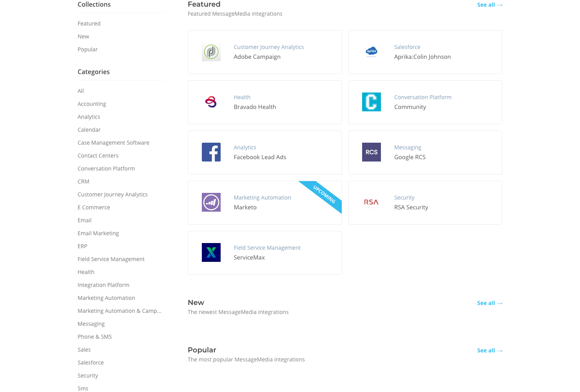Open Community integration title
The image size is (580, 392).
pyautogui.click(x=410, y=107)
